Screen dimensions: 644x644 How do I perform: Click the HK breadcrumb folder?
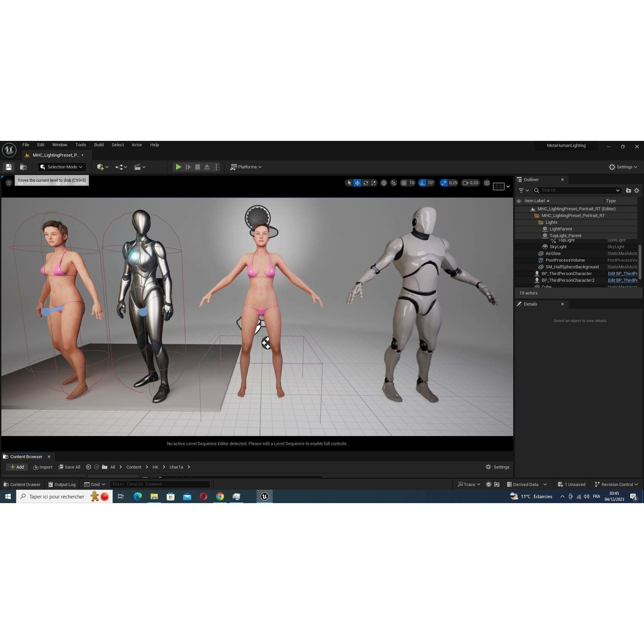click(155, 467)
